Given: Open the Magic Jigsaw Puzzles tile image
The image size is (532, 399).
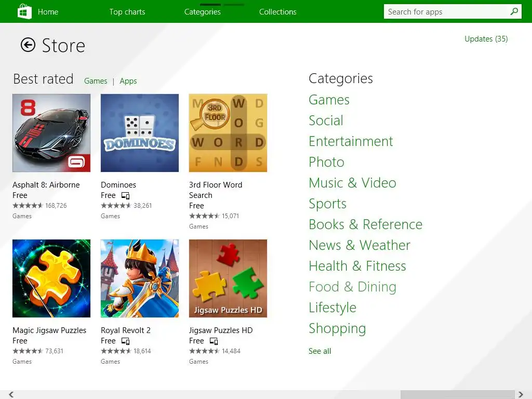Looking at the screenshot, I should coord(51,278).
